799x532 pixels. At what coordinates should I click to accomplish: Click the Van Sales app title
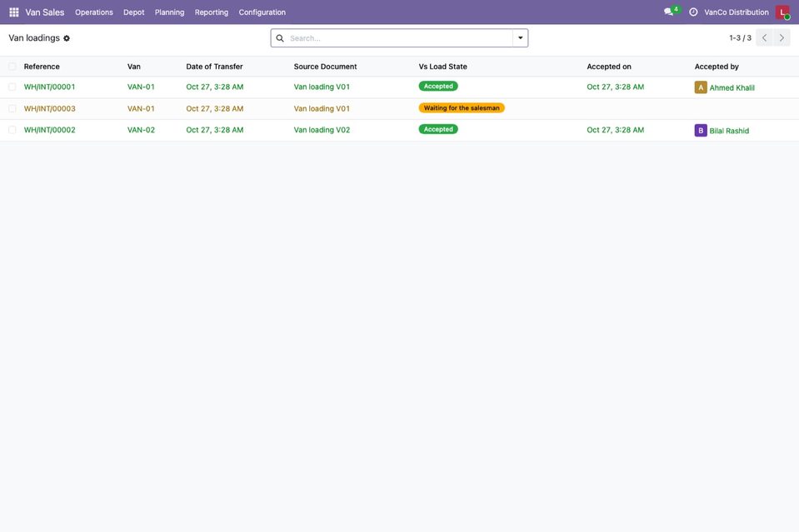tap(45, 12)
